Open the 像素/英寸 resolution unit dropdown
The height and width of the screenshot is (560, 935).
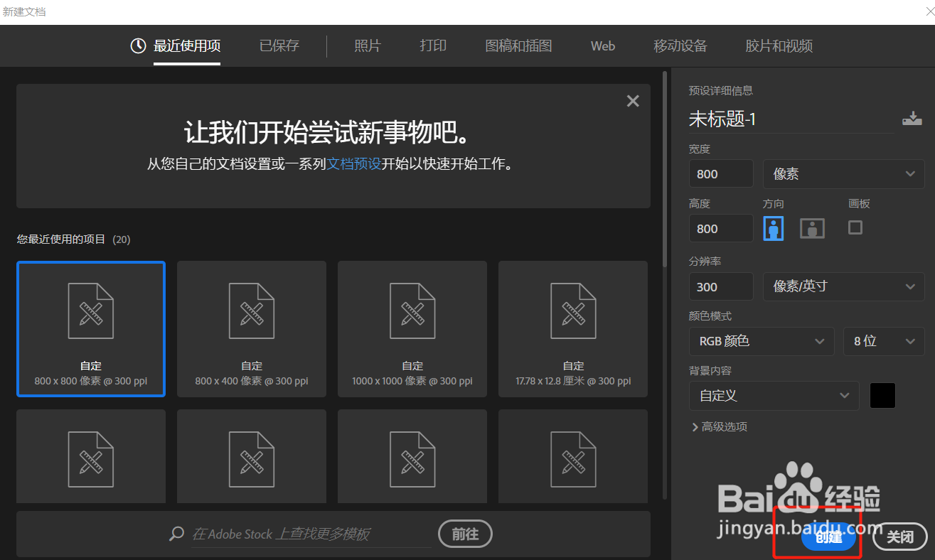click(x=843, y=286)
